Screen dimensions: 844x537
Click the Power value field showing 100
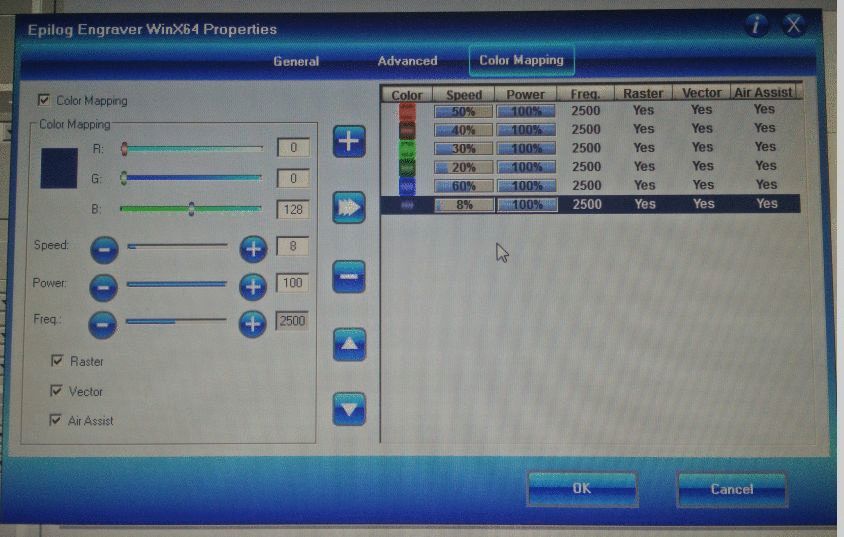[x=292, y=282]
